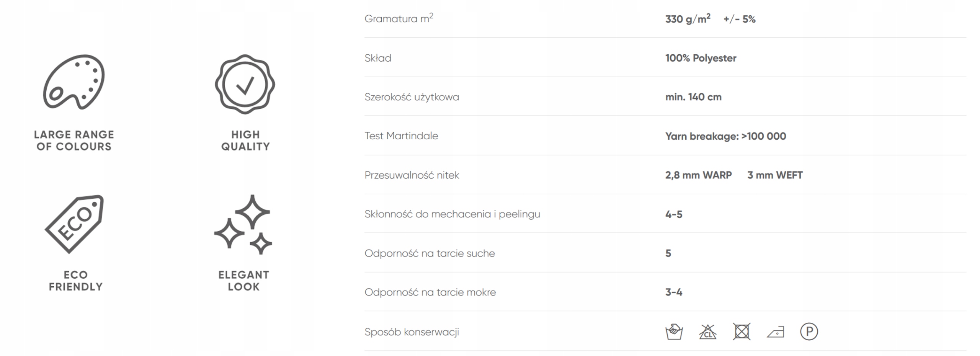Click the high quality checkmark badge icon
This screenshot has height=356, width=980.
click(245, 84)
